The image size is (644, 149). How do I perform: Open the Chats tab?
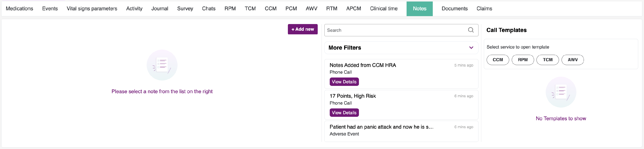[x=208, y=9]
